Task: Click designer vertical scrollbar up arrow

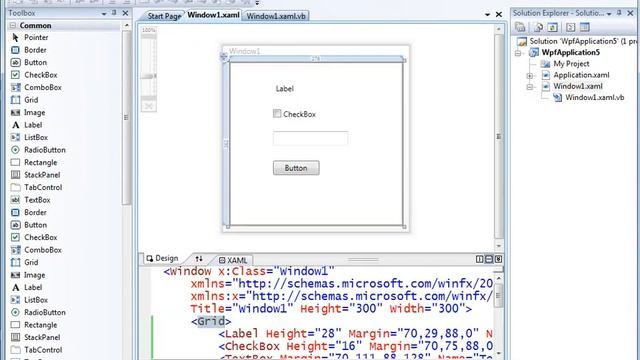Action: [499, 29]
